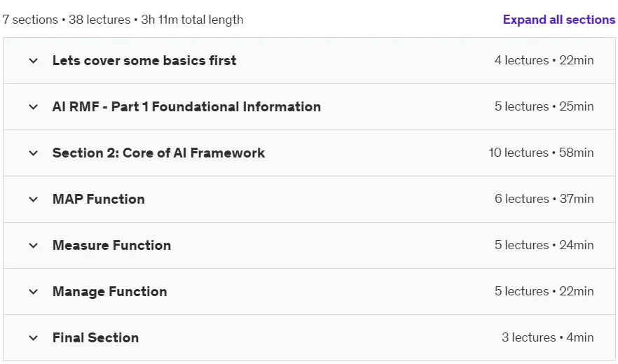618x364 pixels.
Task: Expand the Lets cover some basics first section title
Action: [144, 61]
